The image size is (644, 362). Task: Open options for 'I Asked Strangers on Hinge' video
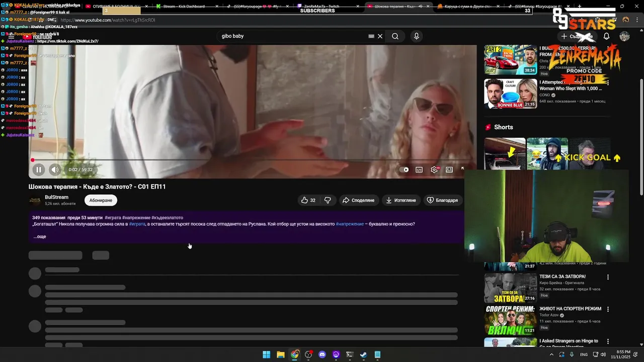[x=608, y=341]
